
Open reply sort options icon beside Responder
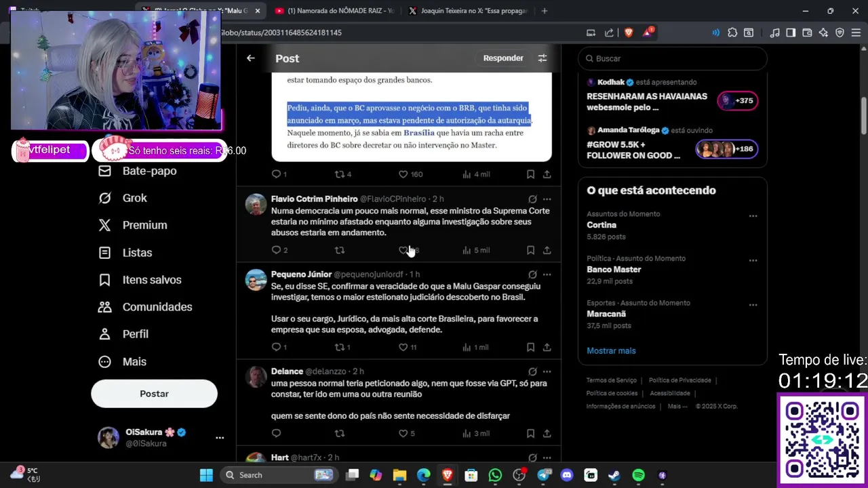542,58
